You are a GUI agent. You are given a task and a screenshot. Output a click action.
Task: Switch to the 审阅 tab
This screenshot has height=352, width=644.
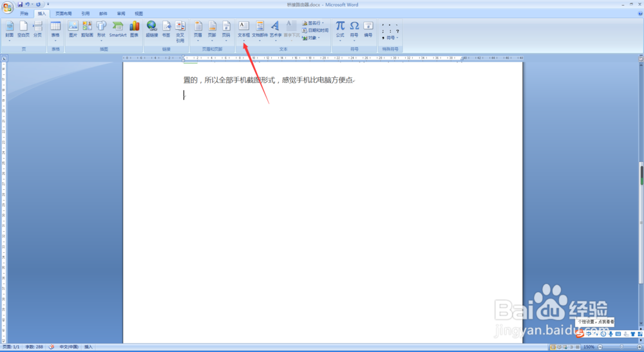(121, 14)
